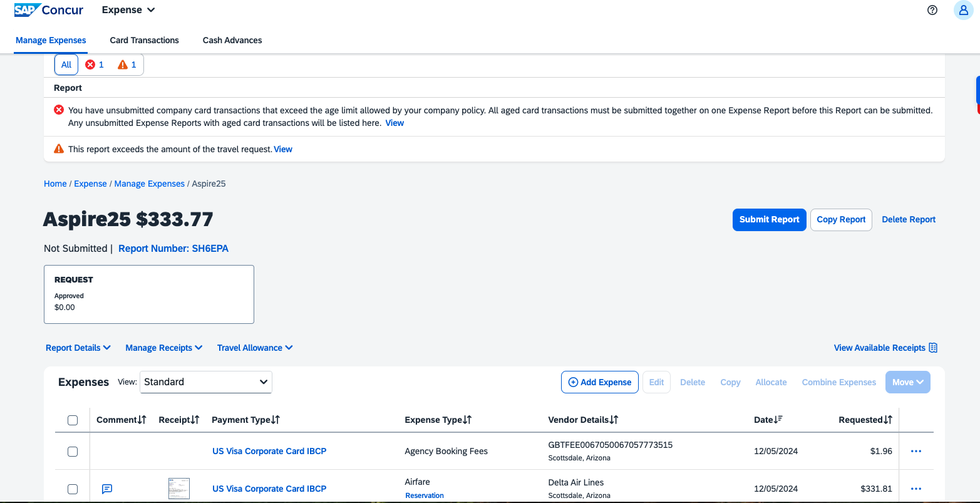Check the Airfare row checkbox
This screenshot has height=503, width=980.
click(x=73, y=489)
